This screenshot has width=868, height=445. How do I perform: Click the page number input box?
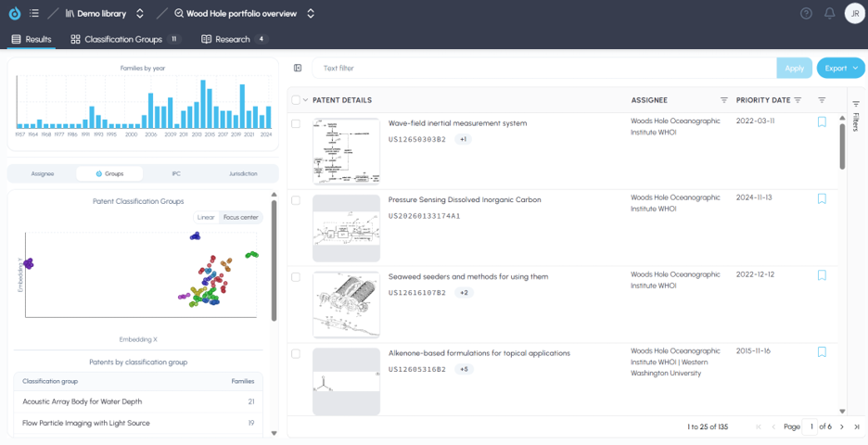[x=811, y=426]
